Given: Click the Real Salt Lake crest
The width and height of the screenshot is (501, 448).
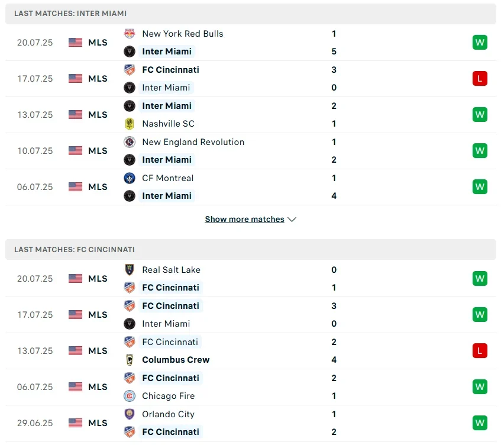Looking at the screenshot, I should point(129,270).
